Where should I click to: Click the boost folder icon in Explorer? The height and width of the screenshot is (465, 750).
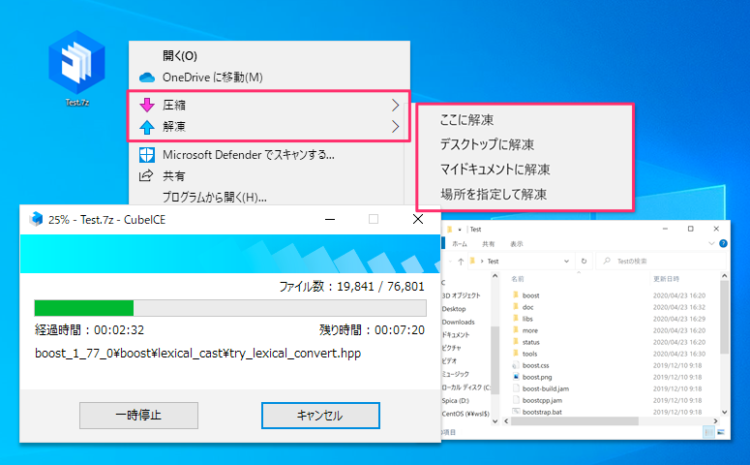(x=516, y=295)
